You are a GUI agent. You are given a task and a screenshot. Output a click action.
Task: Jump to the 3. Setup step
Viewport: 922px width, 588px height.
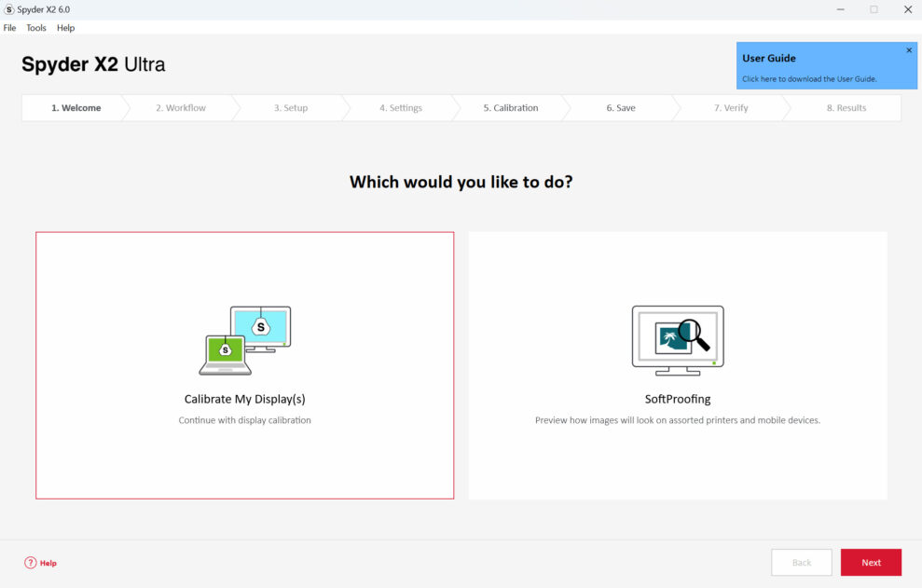[x=291, y=108]
